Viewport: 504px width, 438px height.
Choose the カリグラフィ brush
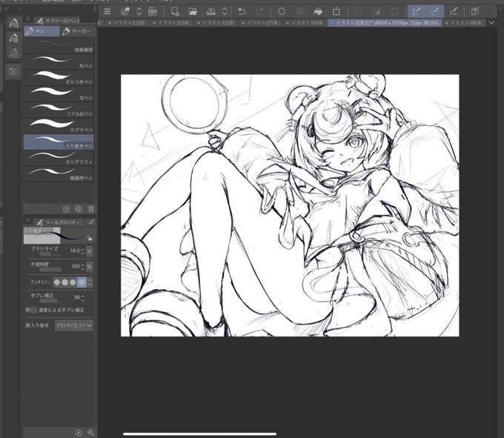[59, 158]
